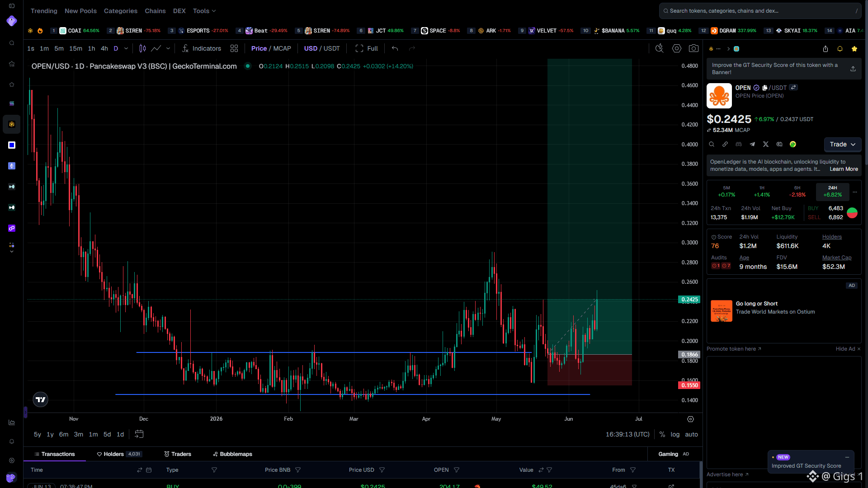Open token explorer search icon
Image resolution: width=868 pixels, height=488 pixels.
click(712, 145)
